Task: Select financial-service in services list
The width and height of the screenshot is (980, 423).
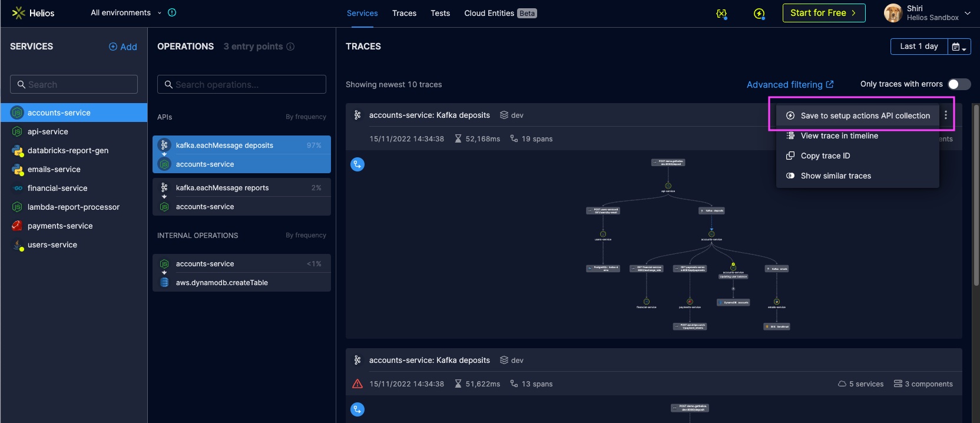Action: (74, 188)
